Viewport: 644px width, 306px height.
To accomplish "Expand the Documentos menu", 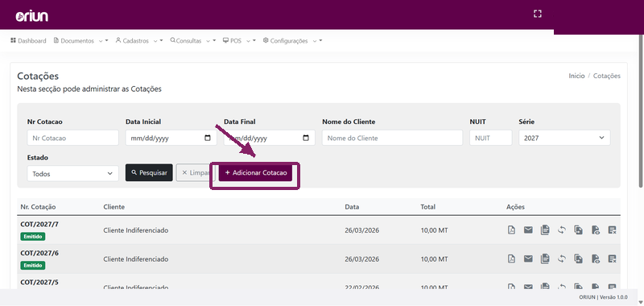I will (x=81, y=40).
